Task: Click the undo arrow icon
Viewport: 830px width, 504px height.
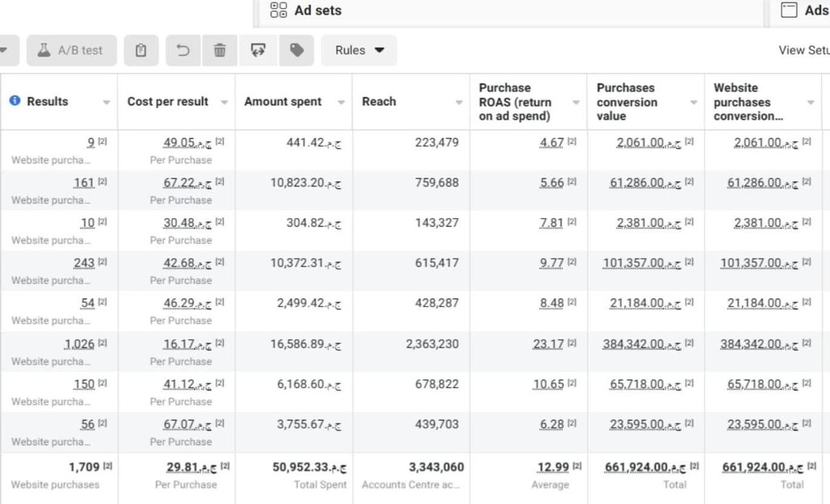Action: (183, 50)
